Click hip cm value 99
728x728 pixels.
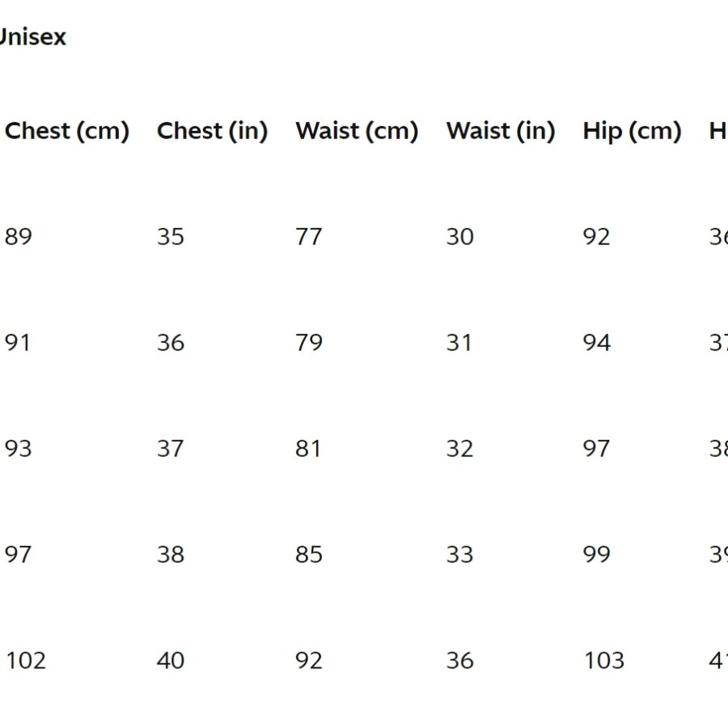tap(597, 554)
